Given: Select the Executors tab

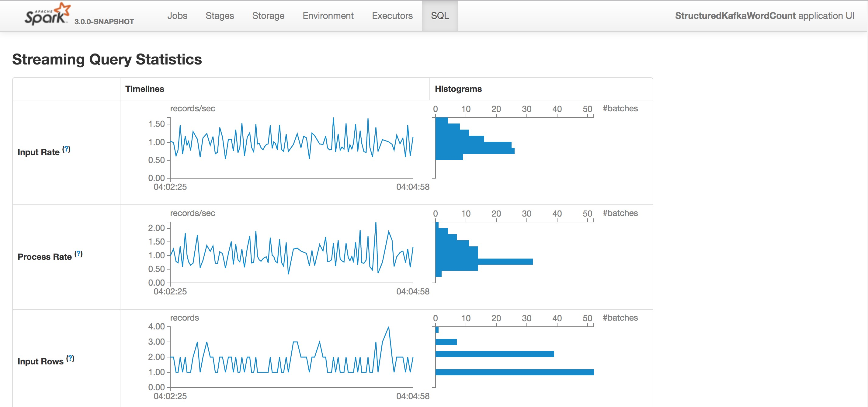Looking at the screenshot, I should click(x=392, y=16).
